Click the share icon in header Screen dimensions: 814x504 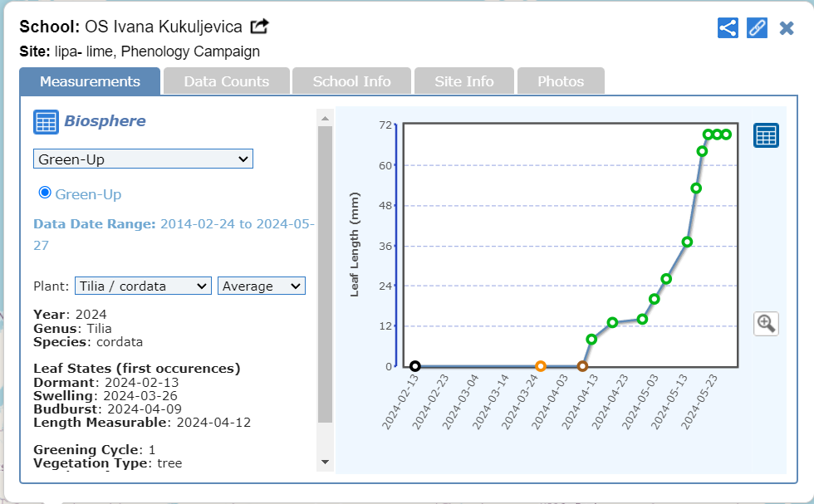[x=728, y=27]
